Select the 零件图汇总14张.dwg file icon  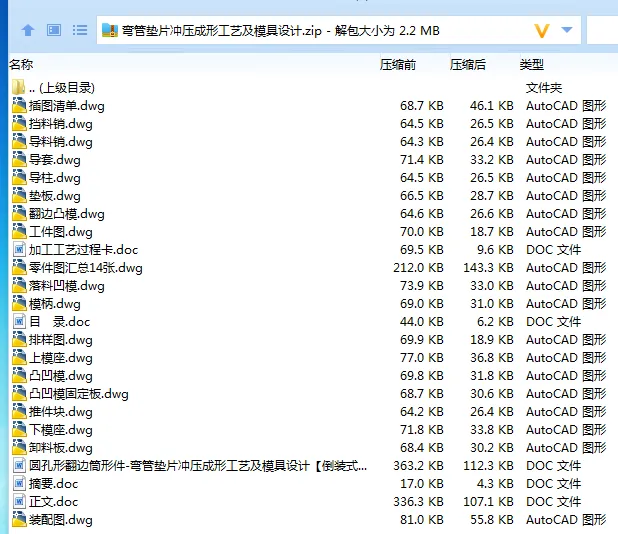[x=19, y=268]
